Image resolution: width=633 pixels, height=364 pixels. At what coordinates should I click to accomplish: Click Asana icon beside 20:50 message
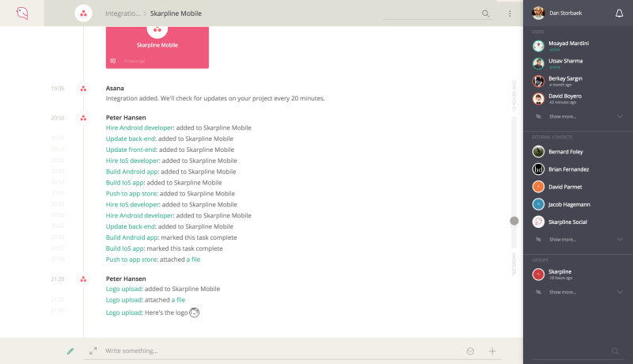click(x=83, y=118)
